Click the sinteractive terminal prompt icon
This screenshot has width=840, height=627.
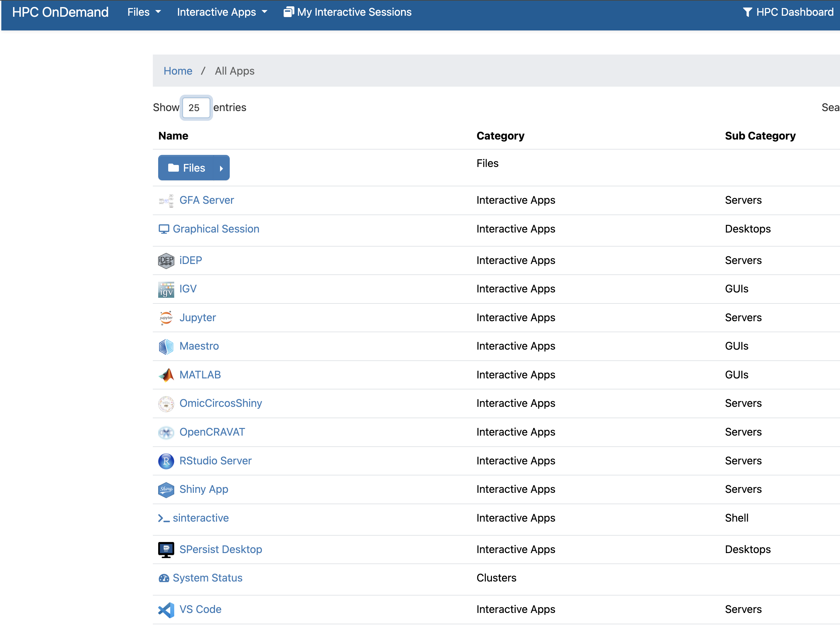[164, 519]
